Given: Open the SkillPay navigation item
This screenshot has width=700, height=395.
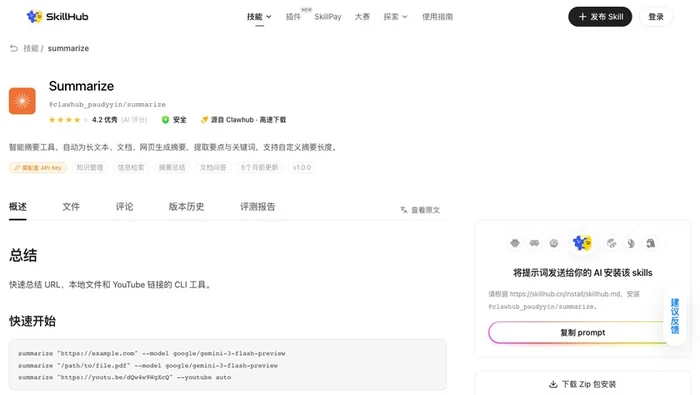Looking at the screenshot, I should (x=328, y=17).
